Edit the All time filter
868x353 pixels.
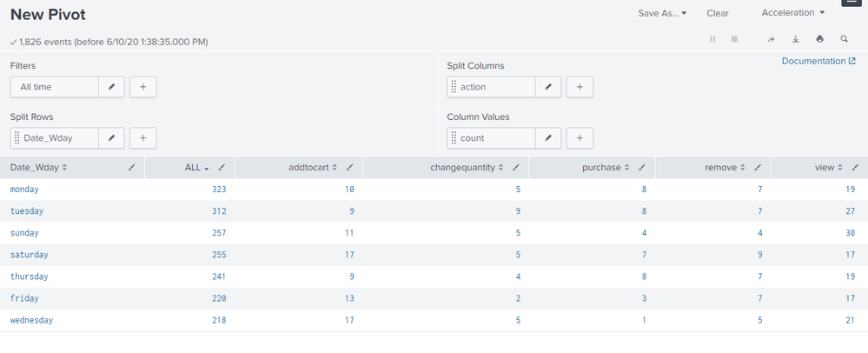(x=112, y=87)
